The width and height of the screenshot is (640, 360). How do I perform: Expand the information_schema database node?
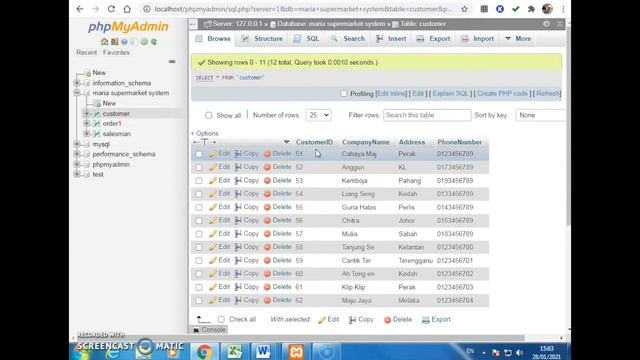tap(77, 83)
